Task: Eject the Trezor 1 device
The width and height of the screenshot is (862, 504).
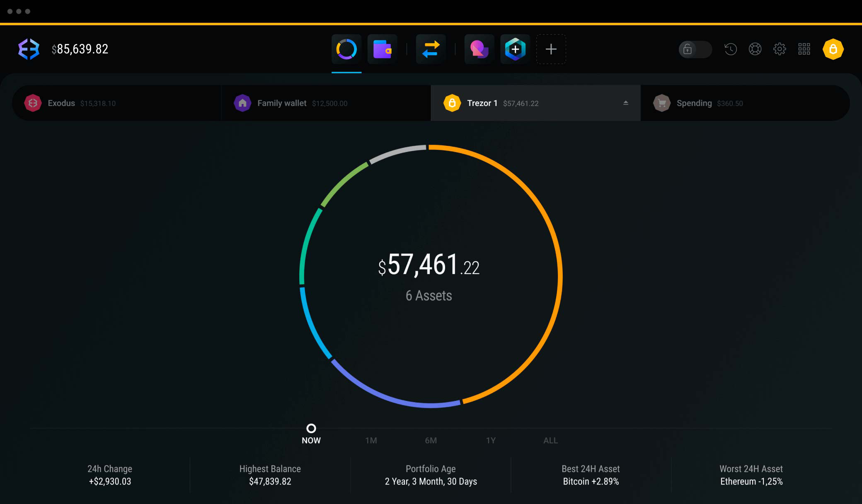Action: pyautogui.click(x=626, y=103)
